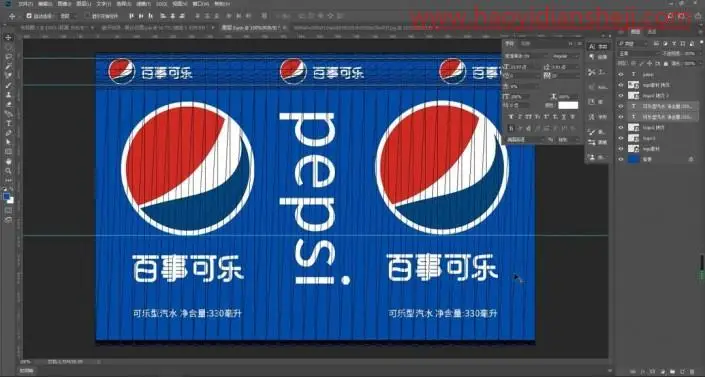Apply Strikethrough in Character panel

pos(572,117)
